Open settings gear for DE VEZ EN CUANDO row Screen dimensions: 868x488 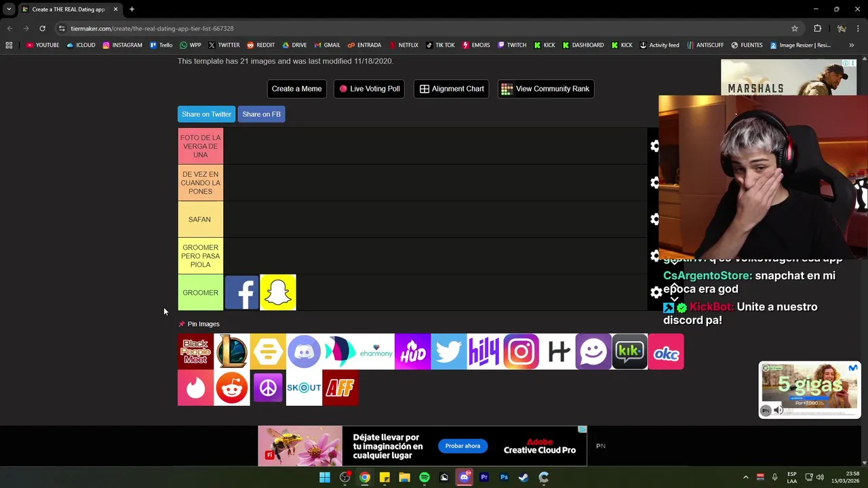654,183
